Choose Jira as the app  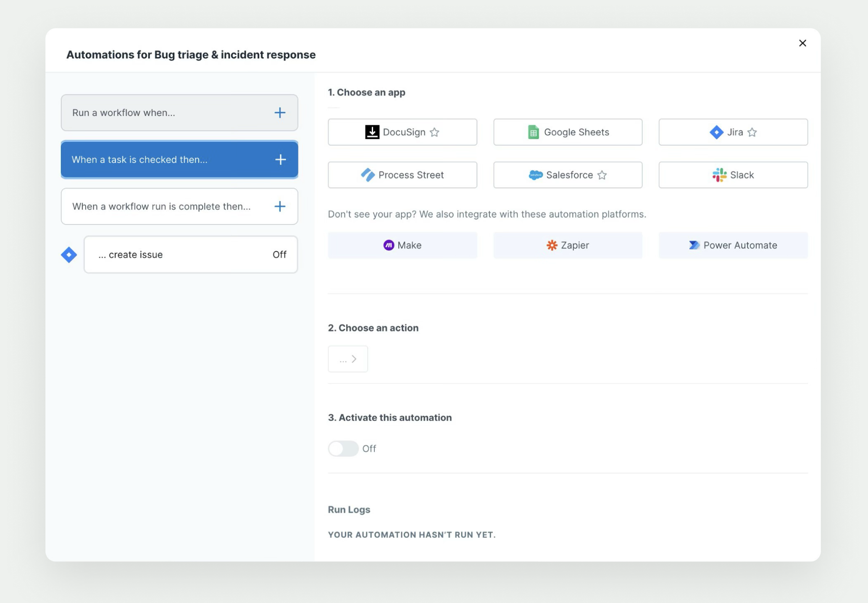click(x=733, y=132)
